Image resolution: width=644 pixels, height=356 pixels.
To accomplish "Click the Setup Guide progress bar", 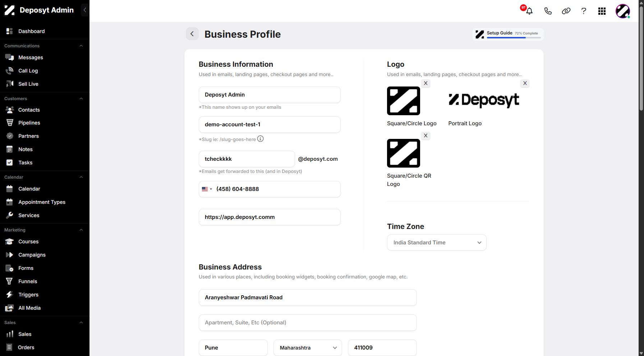I will (x=514, y=38).
